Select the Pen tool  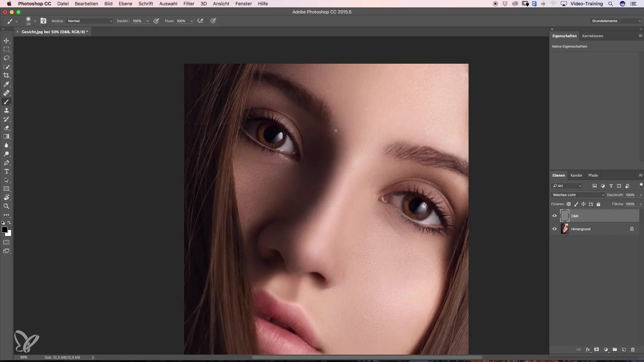click(x=6, y=163)
